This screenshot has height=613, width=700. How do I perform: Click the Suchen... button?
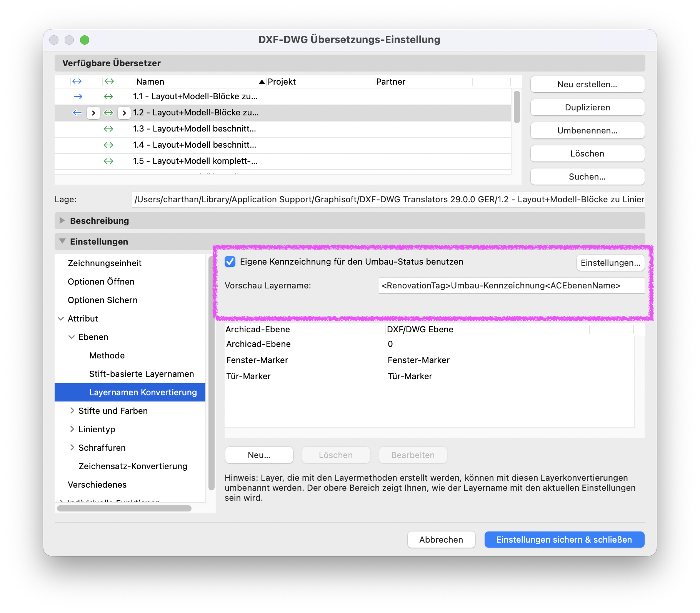tap(587, 177)
